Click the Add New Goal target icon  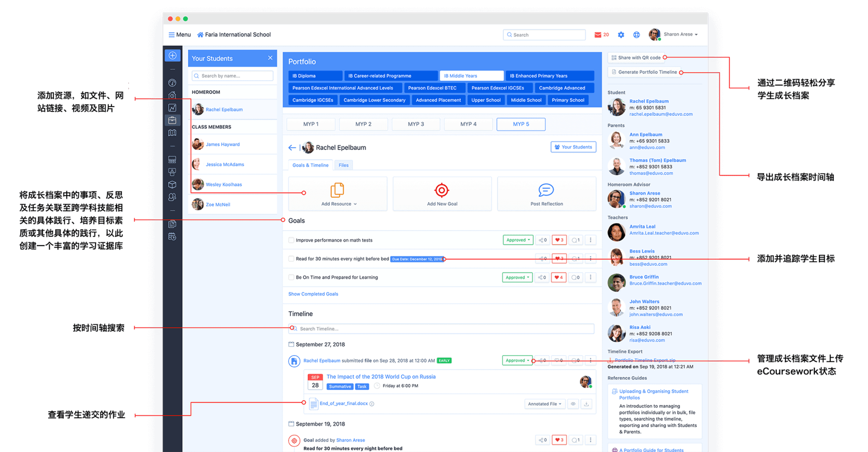click(x=442, y=190)
